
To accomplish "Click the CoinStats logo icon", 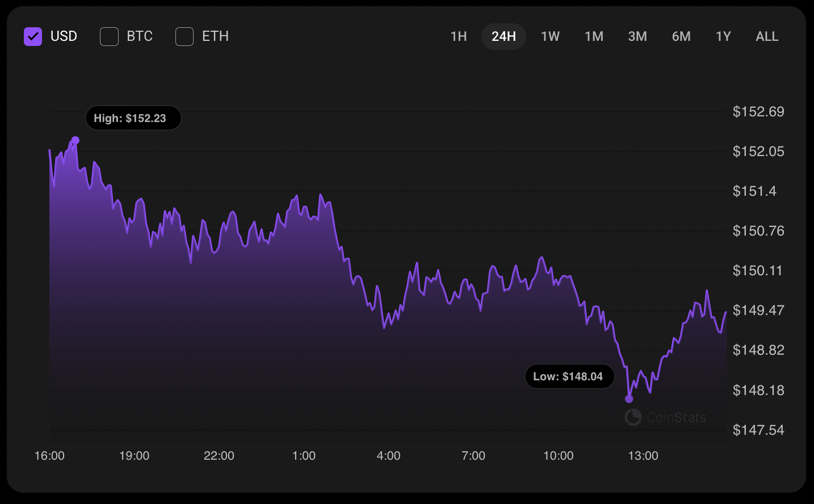I will (633, 418).
